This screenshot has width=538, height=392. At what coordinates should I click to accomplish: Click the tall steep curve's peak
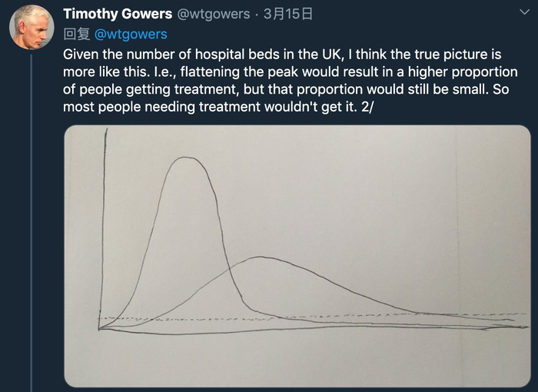[185, 158]
